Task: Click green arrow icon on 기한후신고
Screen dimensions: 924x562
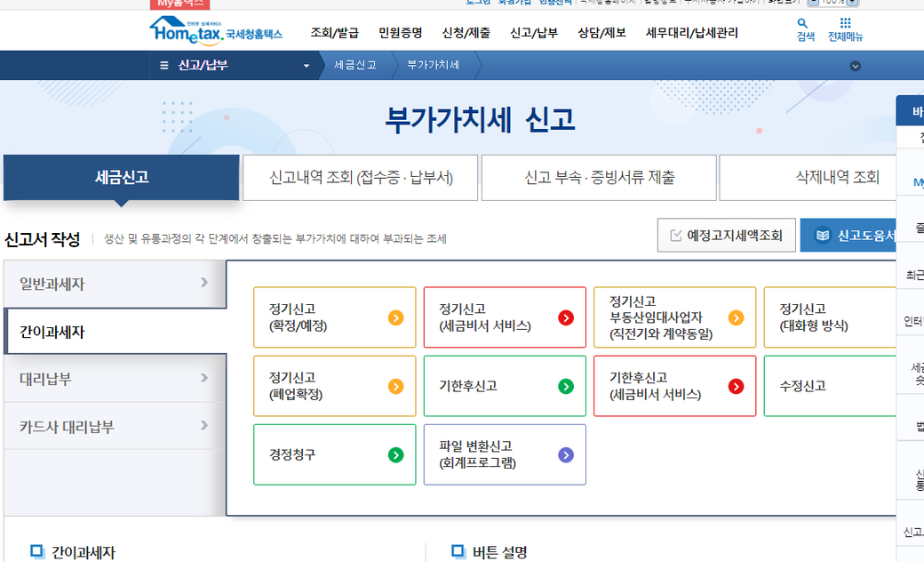Action: 566,386
